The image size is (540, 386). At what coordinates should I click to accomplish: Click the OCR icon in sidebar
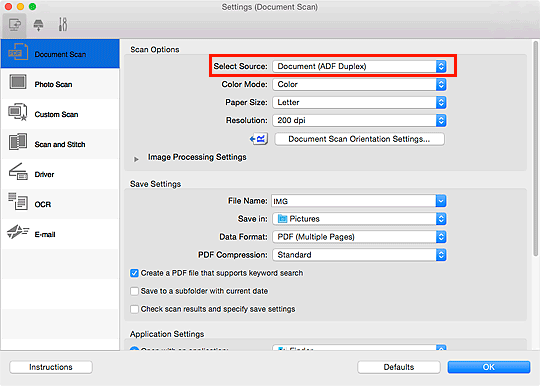click(18, 202)
